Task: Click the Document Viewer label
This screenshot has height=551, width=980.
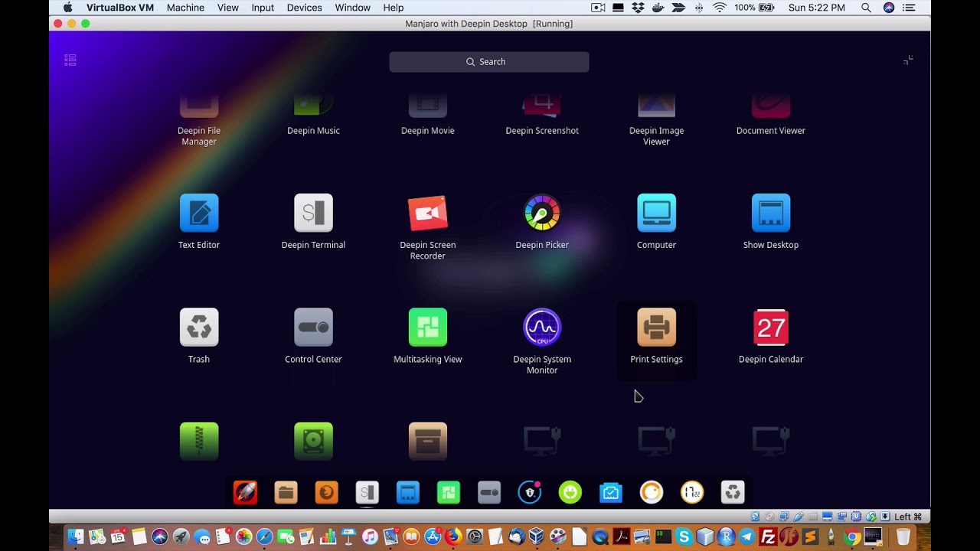Action: pyautogui.click(x=771, y=131)
